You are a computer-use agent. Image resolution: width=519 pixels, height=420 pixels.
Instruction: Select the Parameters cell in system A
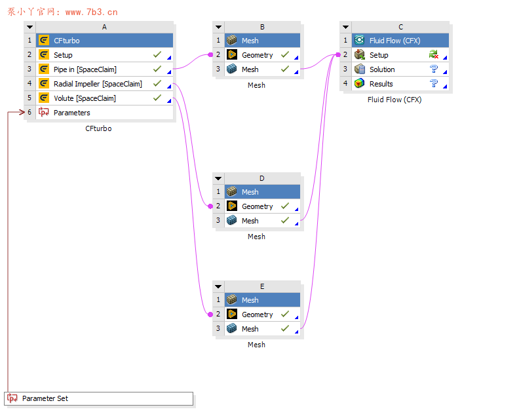104,113
